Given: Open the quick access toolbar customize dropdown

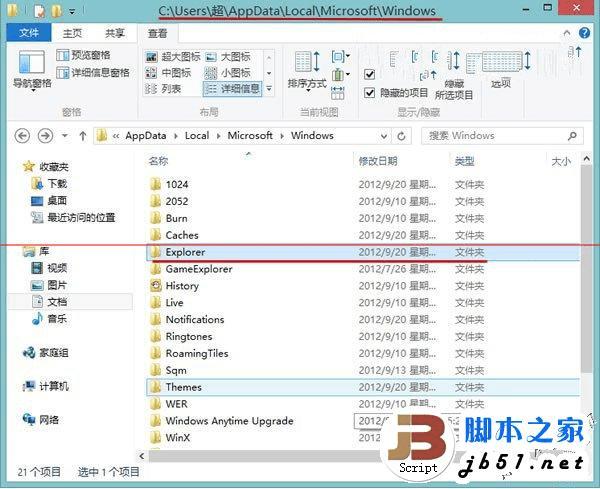Looking at the screenshot, I should (72, 12).
